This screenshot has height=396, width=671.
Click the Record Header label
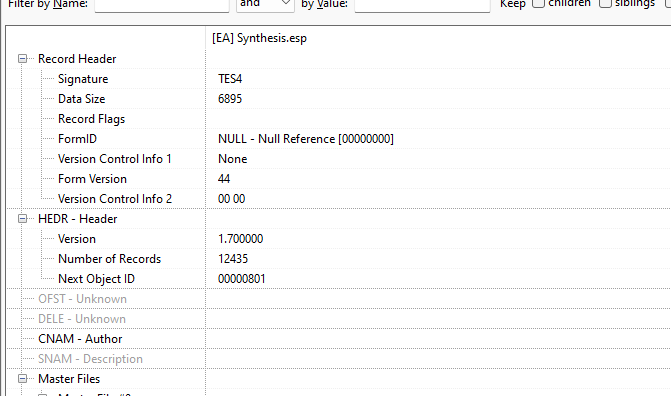click(x=77, y=59)
